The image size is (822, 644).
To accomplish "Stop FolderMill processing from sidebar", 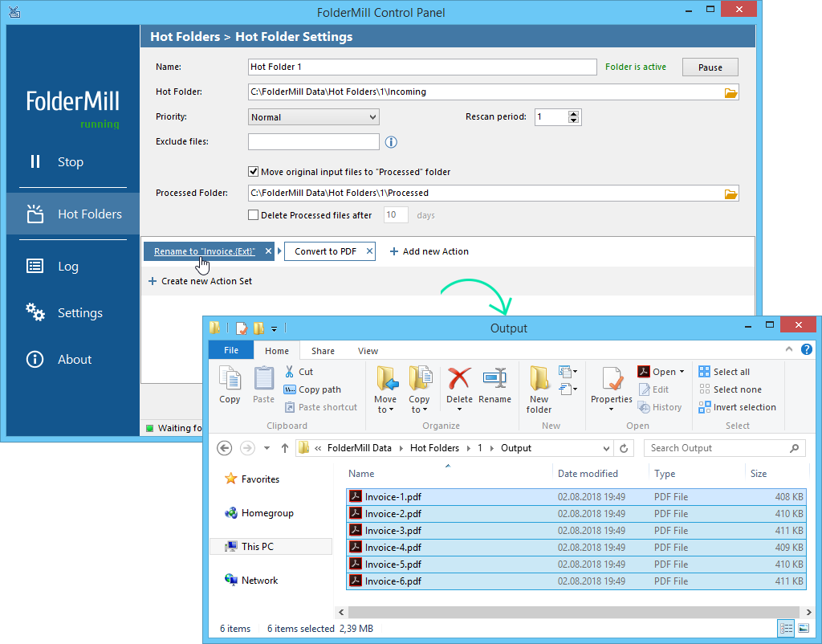I will coord(69,162).
